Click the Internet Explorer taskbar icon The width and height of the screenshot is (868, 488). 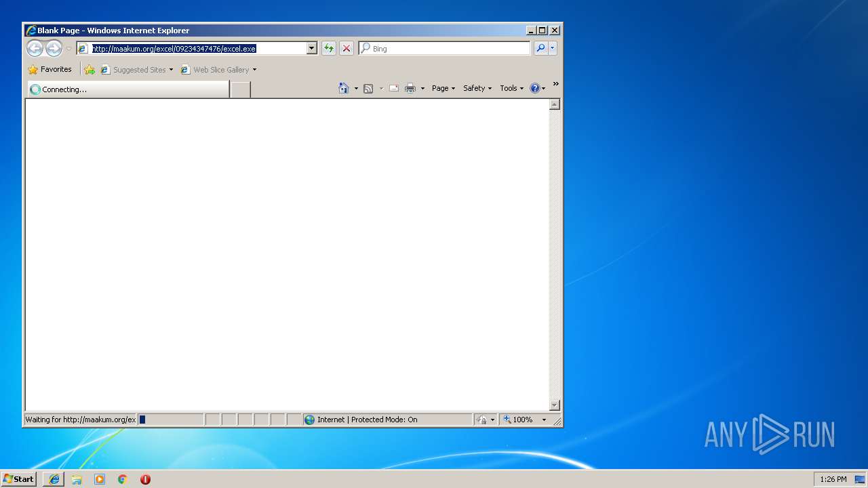[54, 479]
